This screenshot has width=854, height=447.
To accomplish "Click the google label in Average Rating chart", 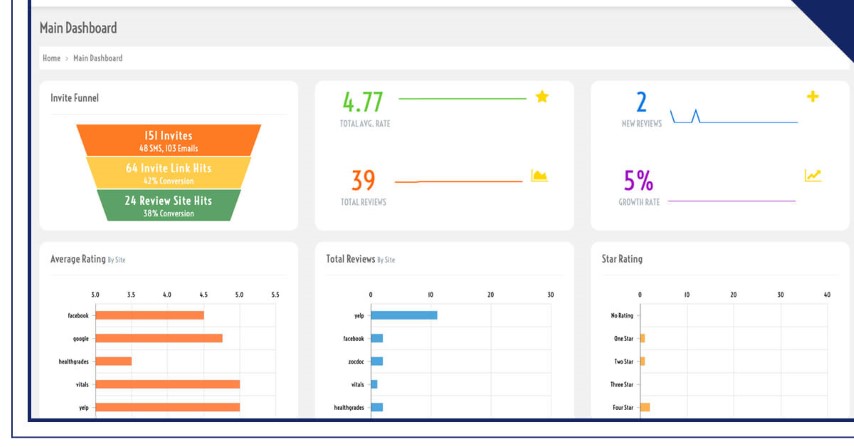I will (x=81, y=339).
